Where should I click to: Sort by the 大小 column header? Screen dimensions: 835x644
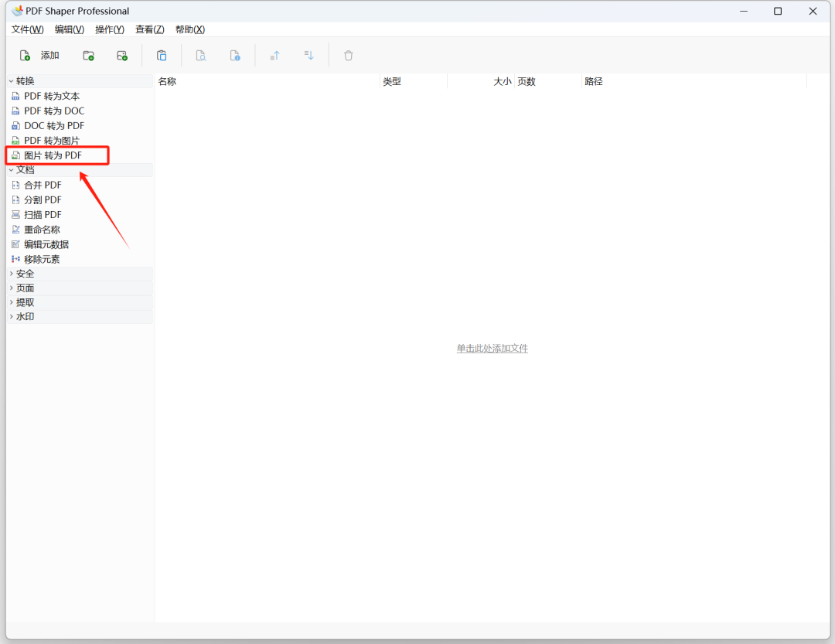[481, 81]
